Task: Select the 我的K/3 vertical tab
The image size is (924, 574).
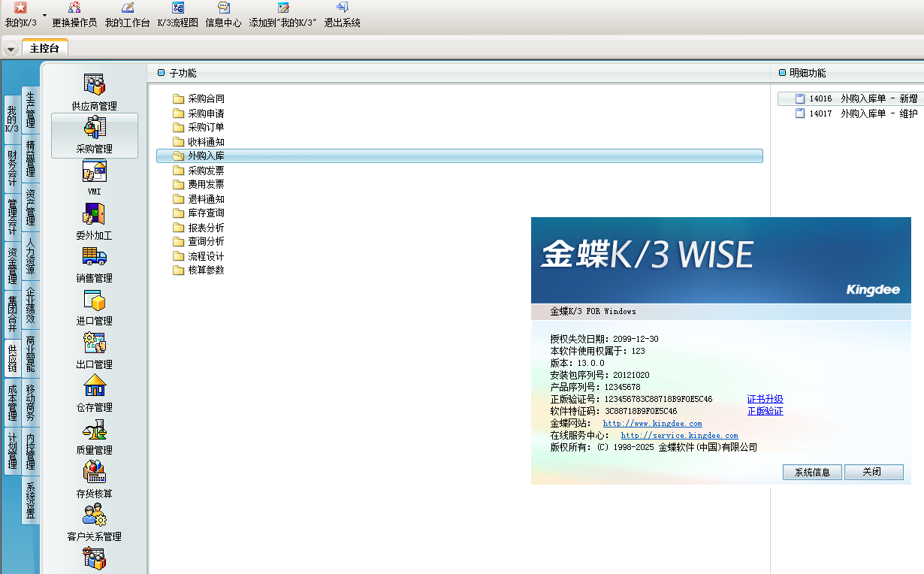Action: pos(12,119)
